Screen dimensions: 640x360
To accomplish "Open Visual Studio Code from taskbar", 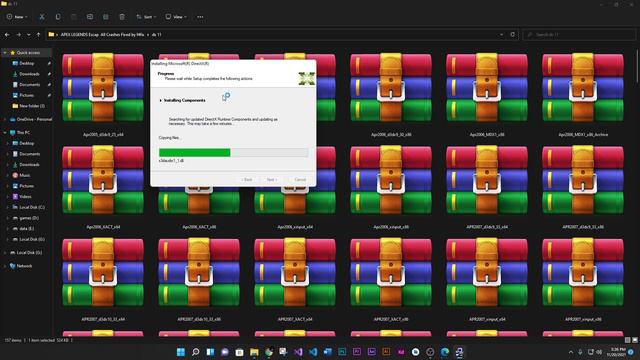I will pos(313,352).
